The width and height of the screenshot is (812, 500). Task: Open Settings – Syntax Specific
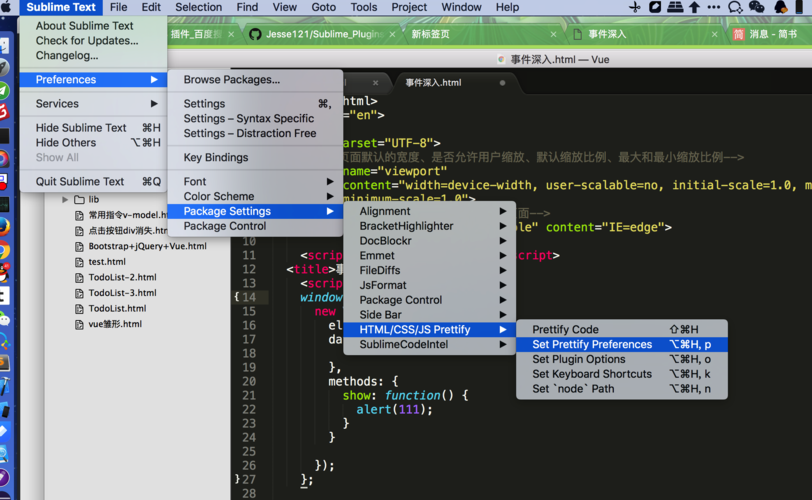coord(255,119)
